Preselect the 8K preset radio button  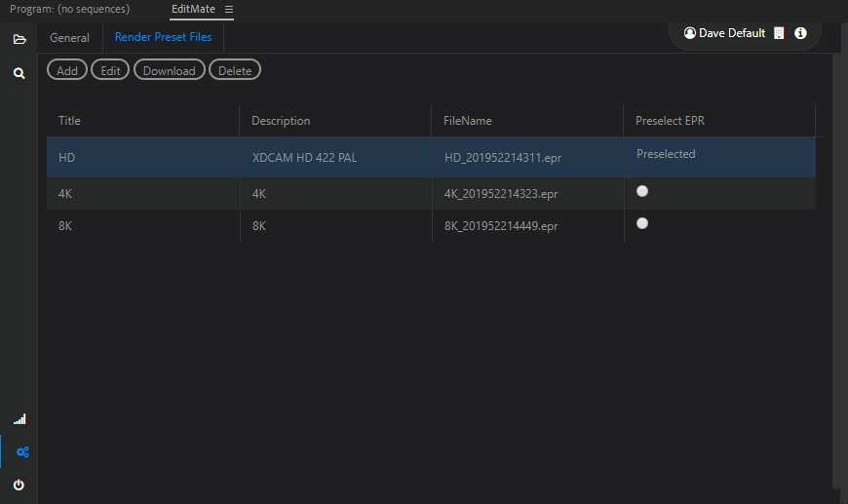[642, 223]
